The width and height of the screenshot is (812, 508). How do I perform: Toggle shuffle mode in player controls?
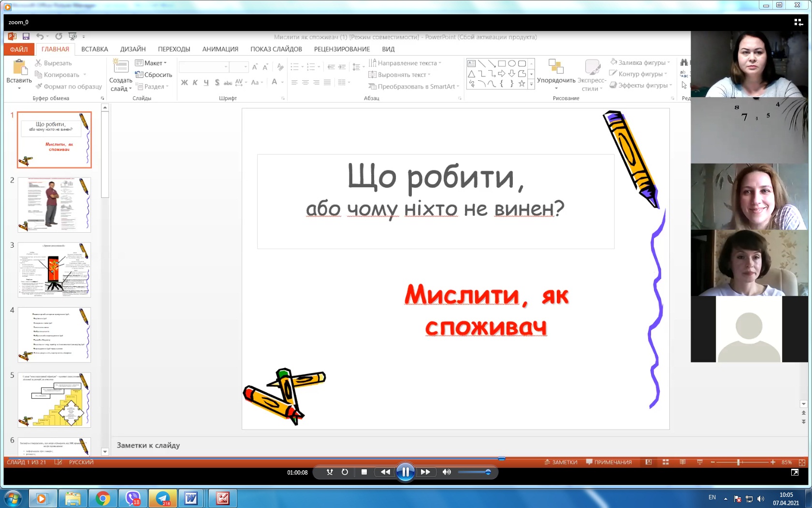(x=330, y=472)
